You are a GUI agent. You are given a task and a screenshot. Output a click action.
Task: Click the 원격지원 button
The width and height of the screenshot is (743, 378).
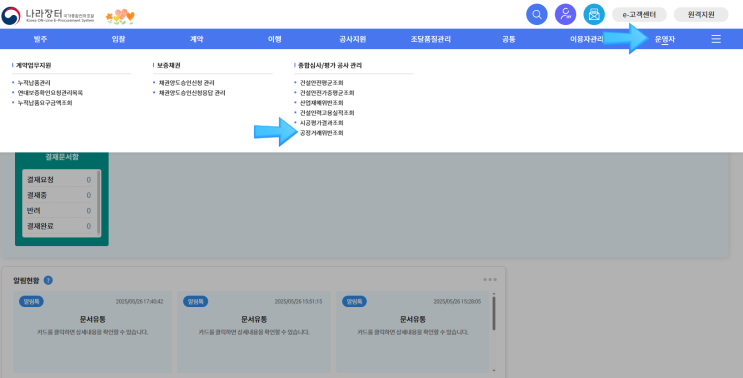[x=701, y=15]
